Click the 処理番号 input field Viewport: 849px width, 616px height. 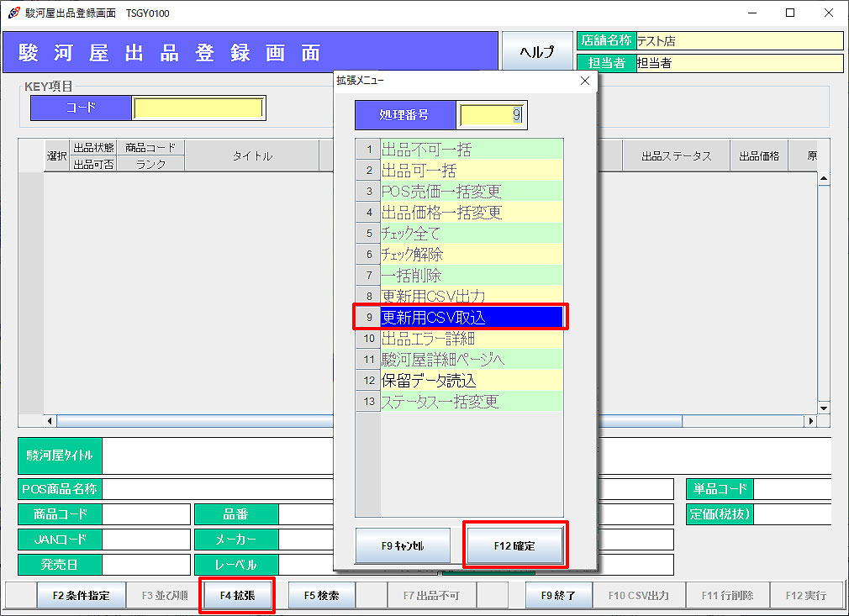492,115
